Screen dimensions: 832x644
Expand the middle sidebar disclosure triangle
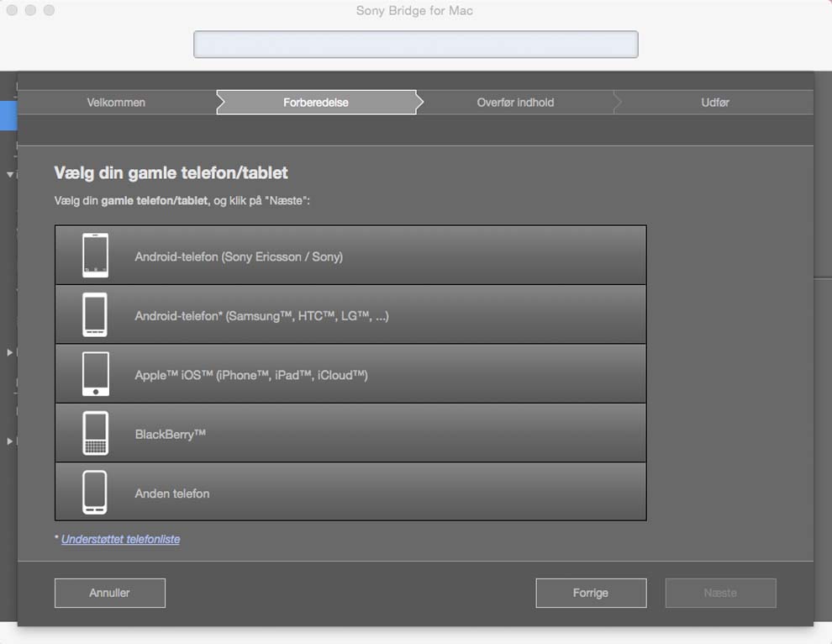tap(9, 352)
